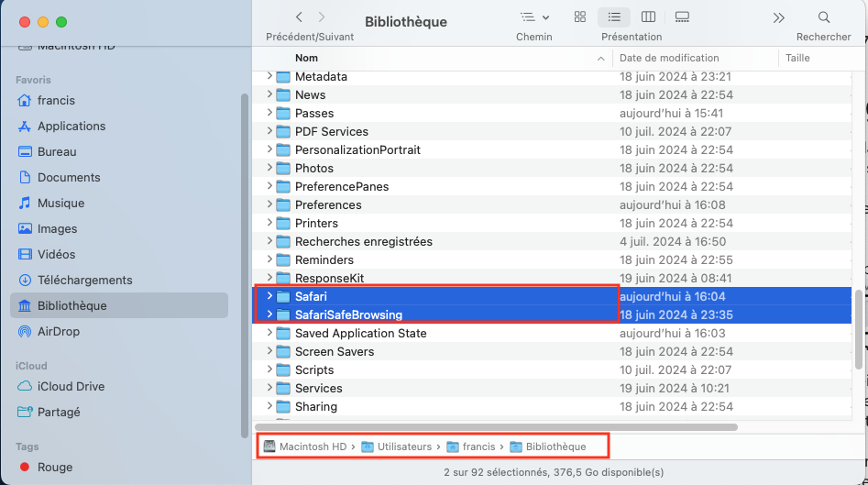Expand the Passes folder
This screenshot has height=485, width=868.
(x=269, y=113)
